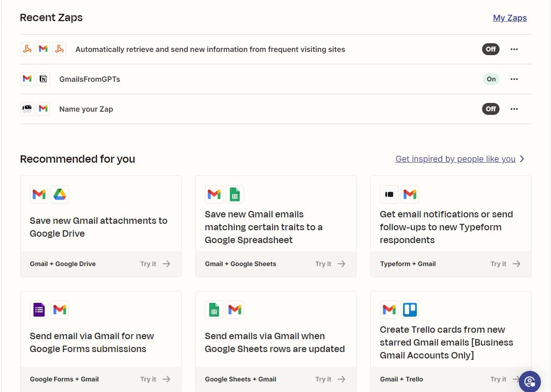Turn off the GmailsFromGPTs zap toggle
The width and height of the screenshot is (551, 392).
pyautogui.click(x=491, y=79)
